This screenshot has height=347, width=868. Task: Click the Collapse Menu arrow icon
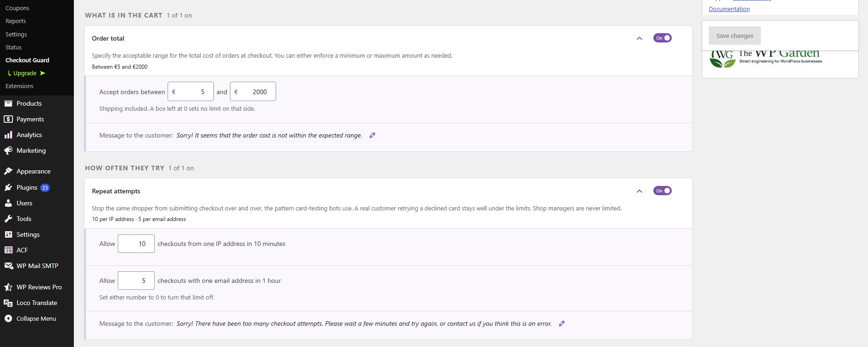8,318
